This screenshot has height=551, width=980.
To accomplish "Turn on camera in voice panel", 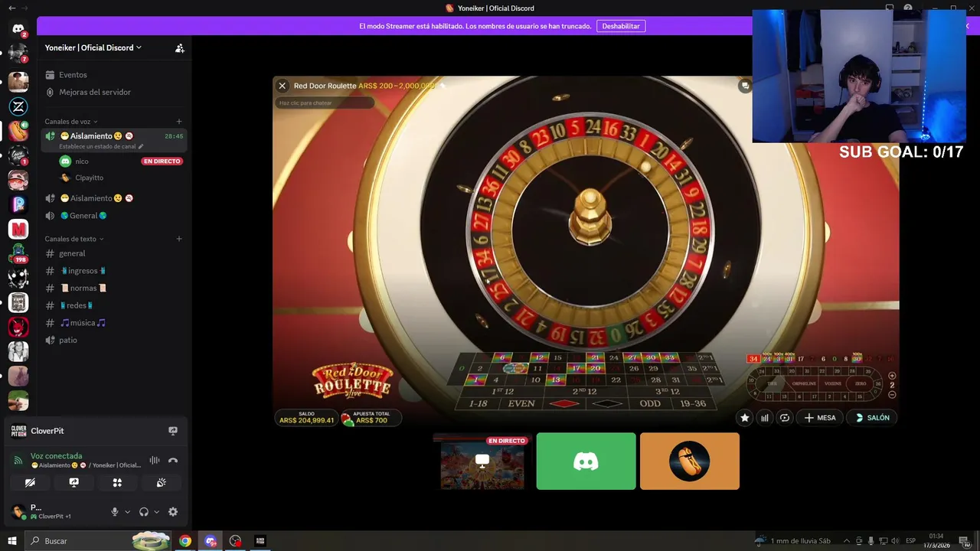I will [x=30, y=483].
